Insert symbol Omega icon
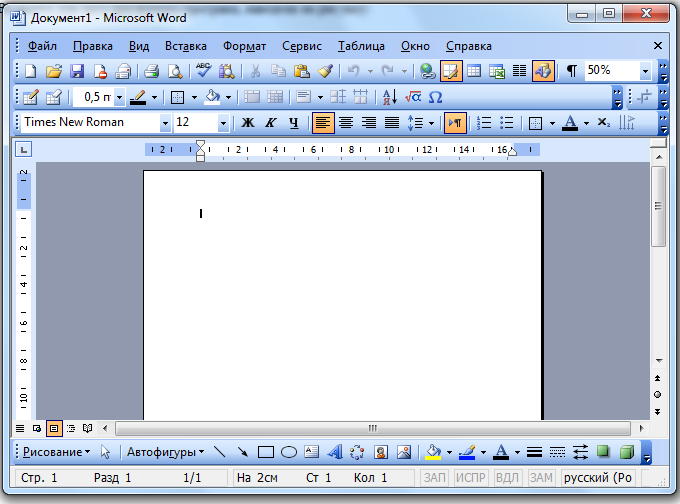This screenshot has width=680, height=504. pos(435,97)
